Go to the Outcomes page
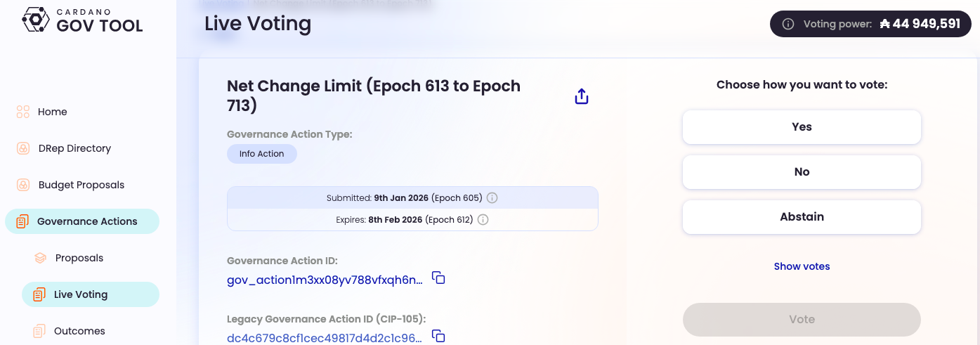 [79, 331]
